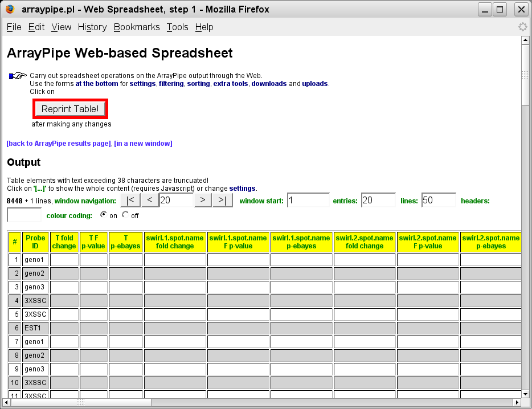
Task: Go to the settings link in intro
Action: [x=142, y=84]
